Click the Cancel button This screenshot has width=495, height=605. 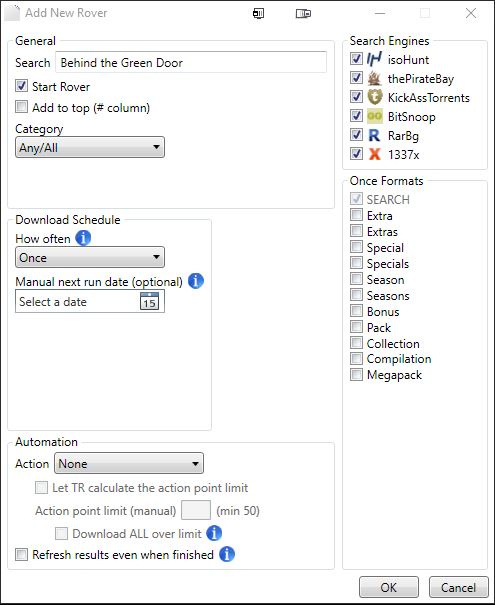(458, 587)
